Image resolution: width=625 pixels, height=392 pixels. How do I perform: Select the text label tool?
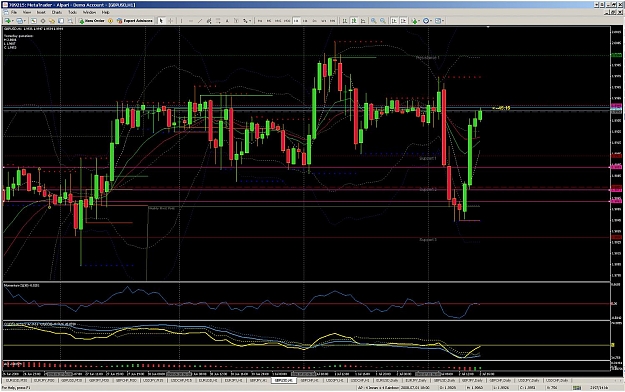coord(236,20)
